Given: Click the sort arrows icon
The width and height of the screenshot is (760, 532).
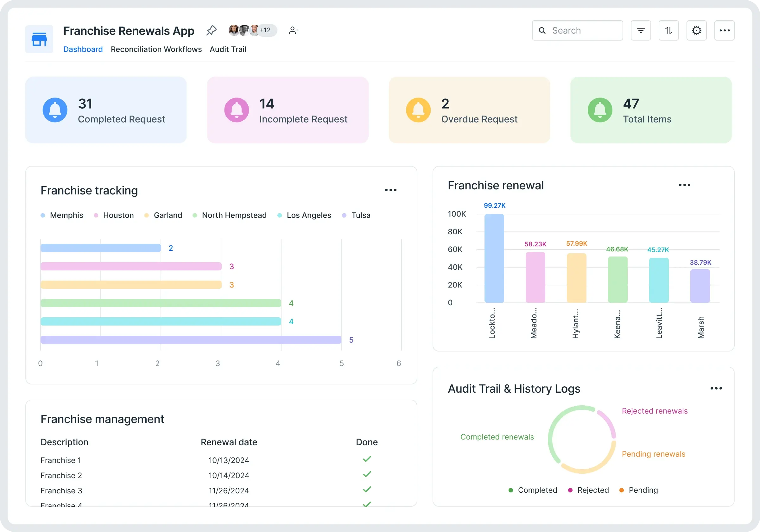Looking at the screenshot, I should [x=668, y=30].
